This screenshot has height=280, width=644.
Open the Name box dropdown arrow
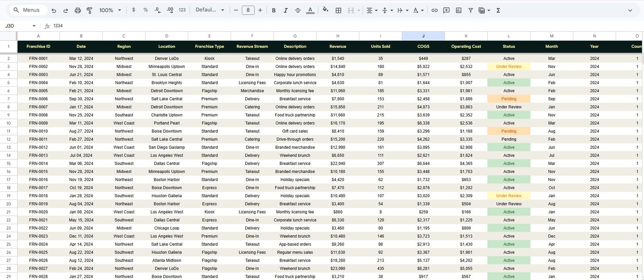click(34, 26)
